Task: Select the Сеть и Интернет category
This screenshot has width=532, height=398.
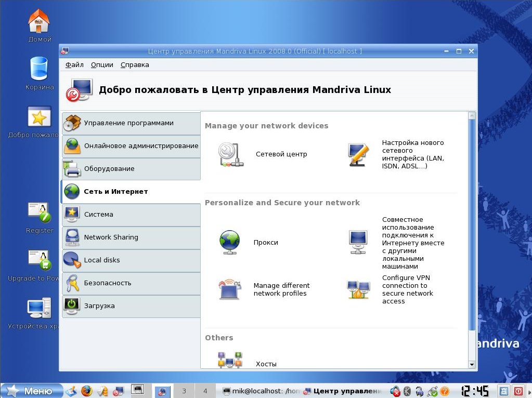Action: point(131,192)
